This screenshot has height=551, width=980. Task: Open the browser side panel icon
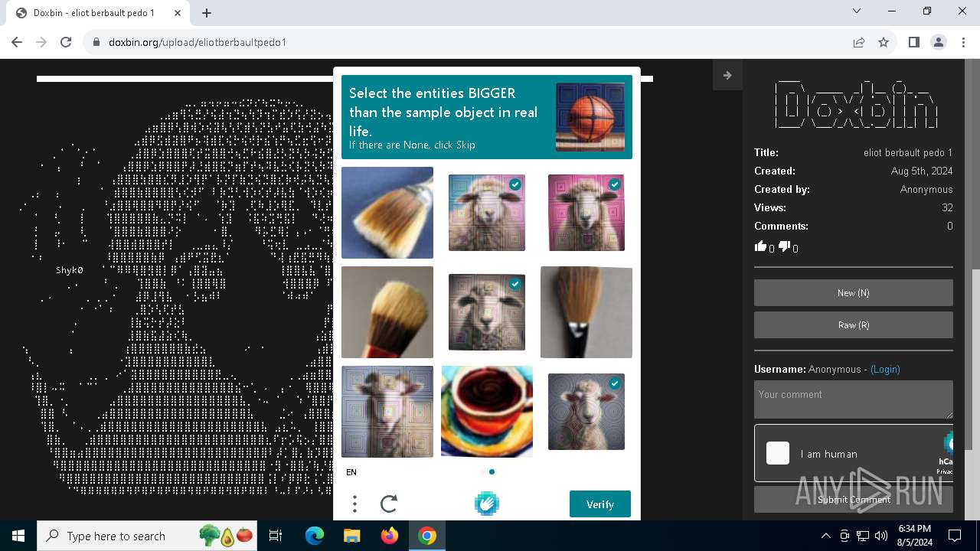click(x=913, y=42)
